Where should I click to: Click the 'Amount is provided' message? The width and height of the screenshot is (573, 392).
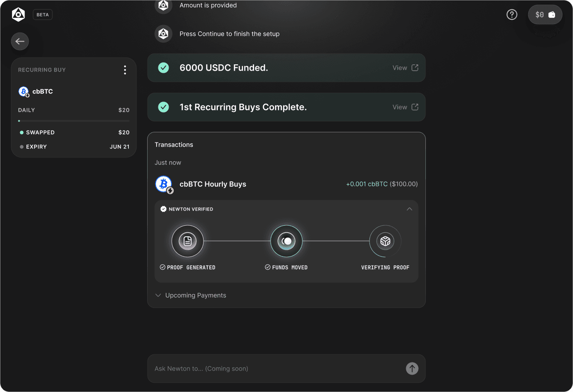pos(208,5)
